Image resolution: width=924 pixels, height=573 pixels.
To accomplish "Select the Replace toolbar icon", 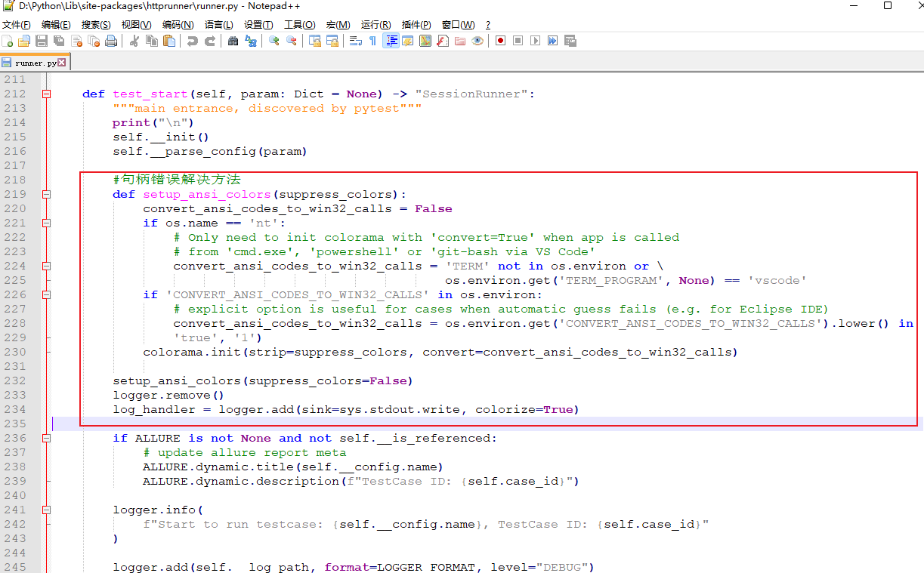I will 251,41.
